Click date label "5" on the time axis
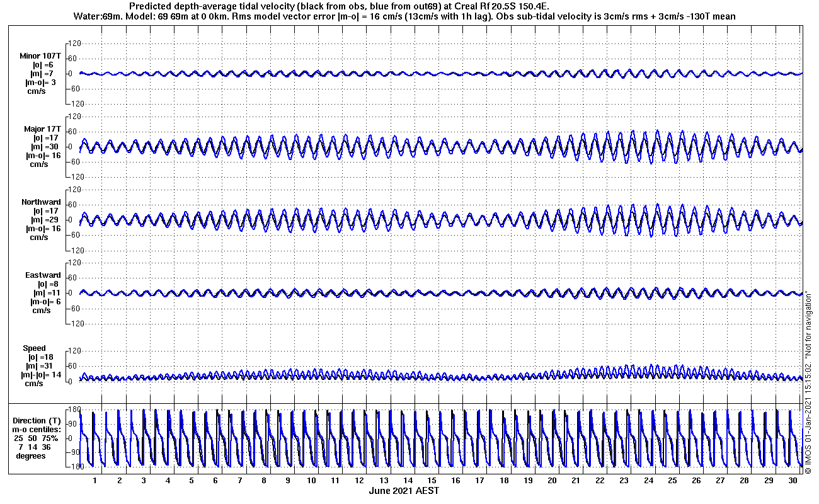Screen dimensions: 819x504 192,480
